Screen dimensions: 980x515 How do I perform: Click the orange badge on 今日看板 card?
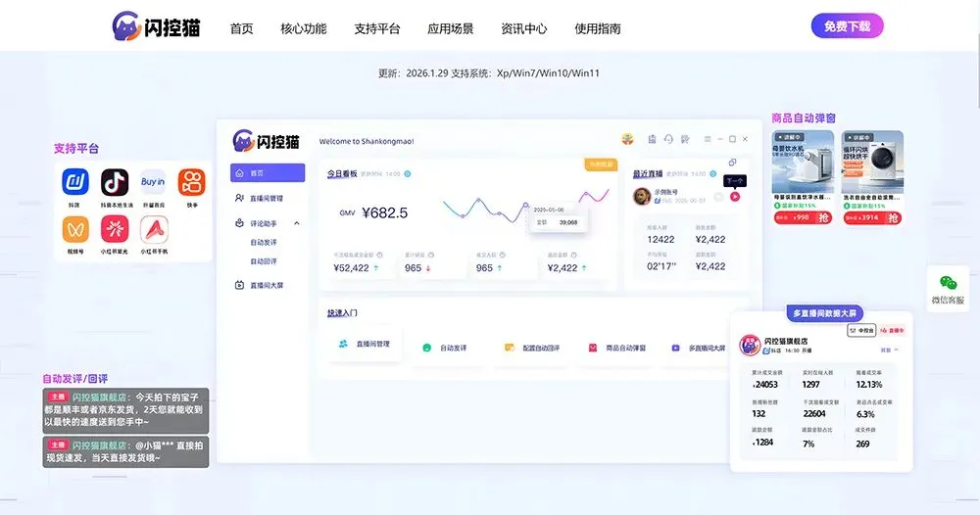600,164
